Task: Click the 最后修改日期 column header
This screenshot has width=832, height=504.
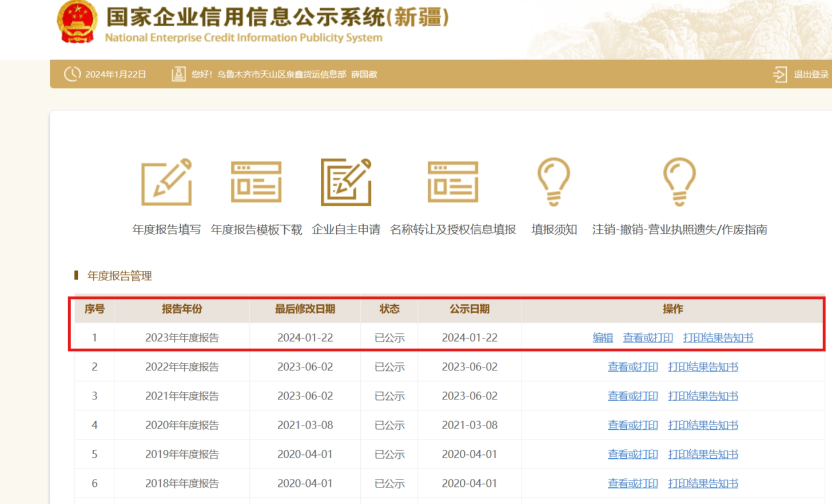Action: click(x=305, y=309)
